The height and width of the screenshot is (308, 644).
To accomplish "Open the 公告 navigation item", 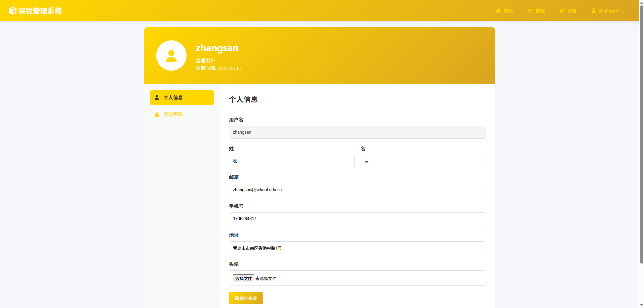I will click(x=568, y=11).
